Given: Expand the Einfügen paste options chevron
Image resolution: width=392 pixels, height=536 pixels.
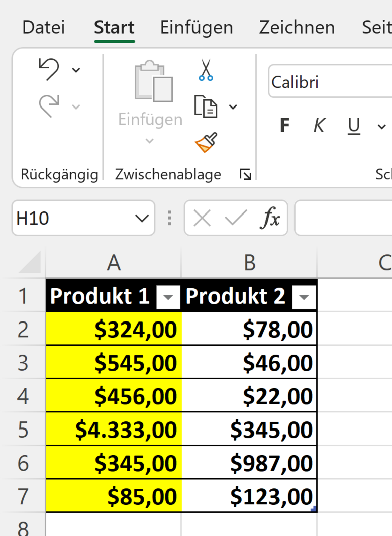Looking at the screenshot, I should [149, 141].
